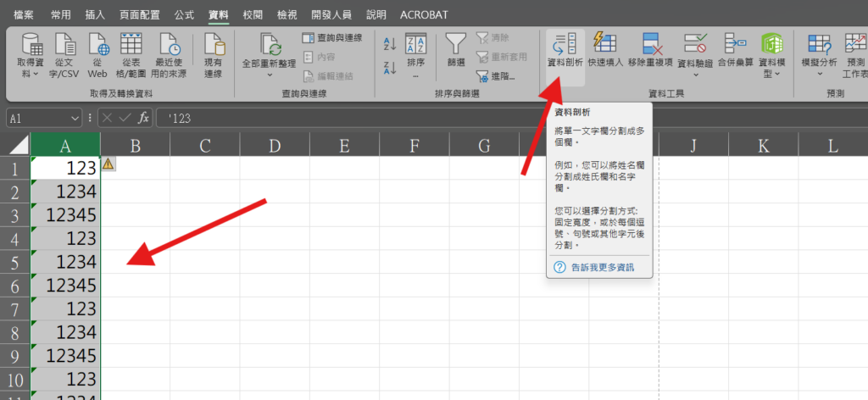Image resolution: width=868 pixels, height=400 pixels.
Task: Select column header B
Action: [x=135, y=147]
